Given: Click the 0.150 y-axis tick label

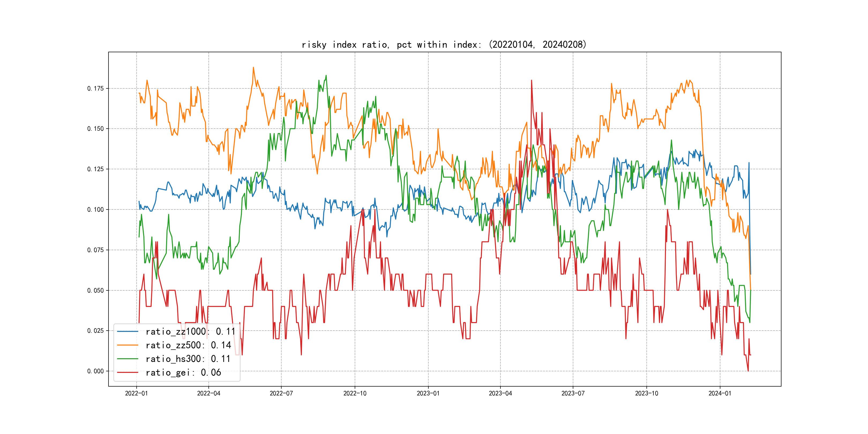Looking at the screenshot, I should click(95, 129).
